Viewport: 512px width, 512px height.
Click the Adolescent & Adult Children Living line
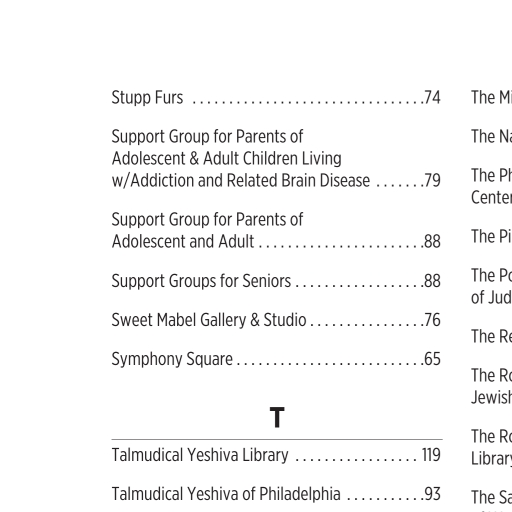click(227, 158)
